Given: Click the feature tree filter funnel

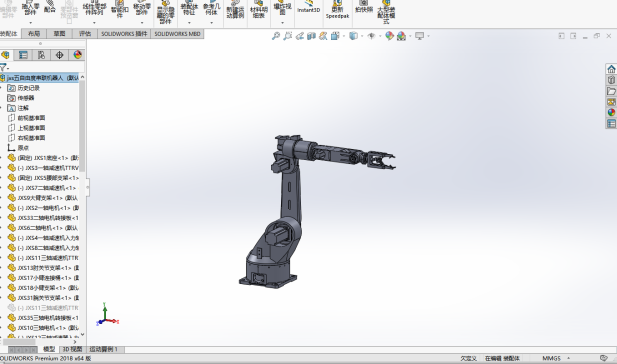Looking at the screenshot, I should (3, 68).
